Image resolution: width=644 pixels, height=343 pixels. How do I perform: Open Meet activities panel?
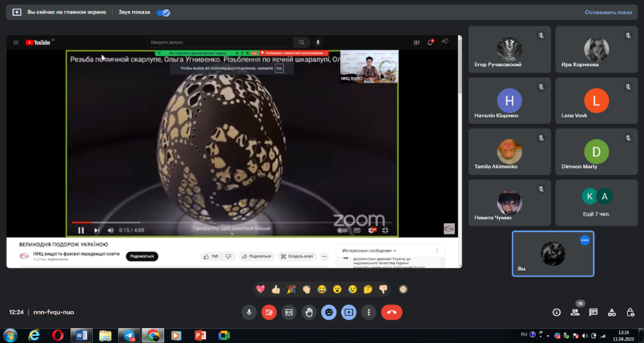[612, 313]
